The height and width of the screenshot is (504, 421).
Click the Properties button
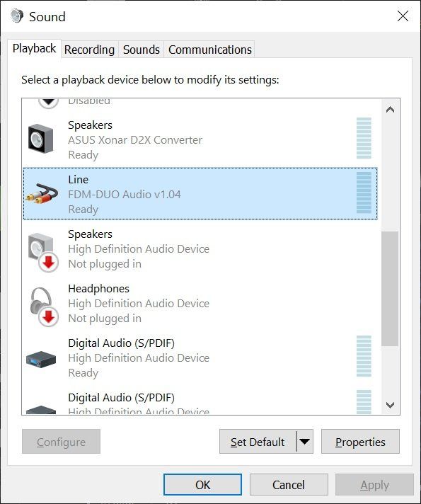coord(360,441)
